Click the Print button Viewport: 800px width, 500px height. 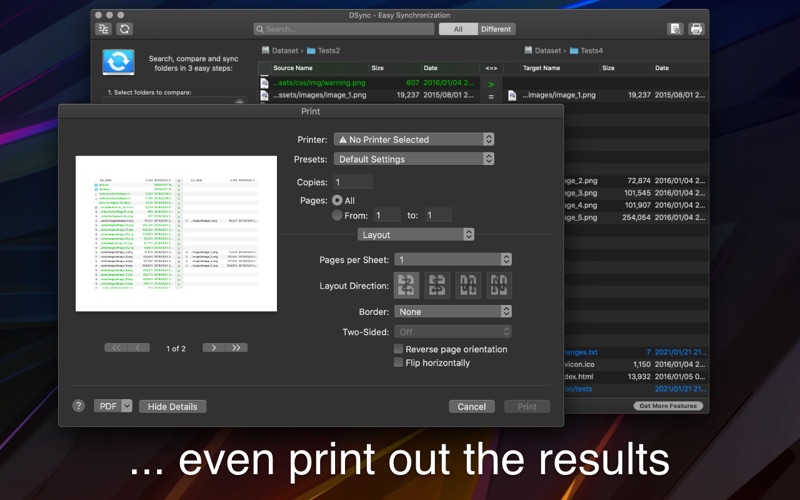coord(527,407)
